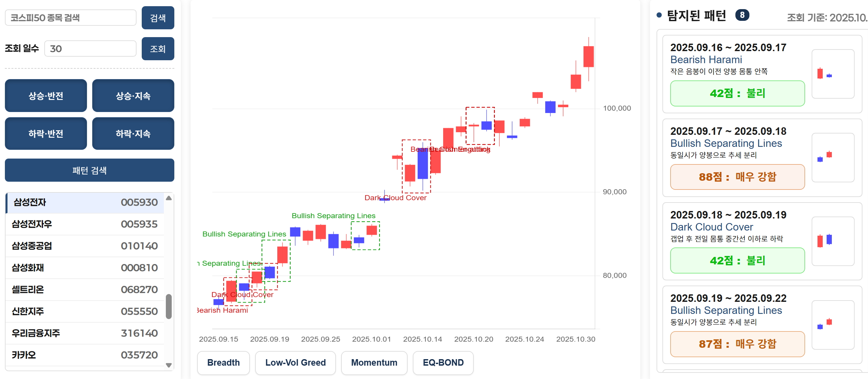Click the 검색 button to search stocks
The image size is (868, 379).
[158, 18]
